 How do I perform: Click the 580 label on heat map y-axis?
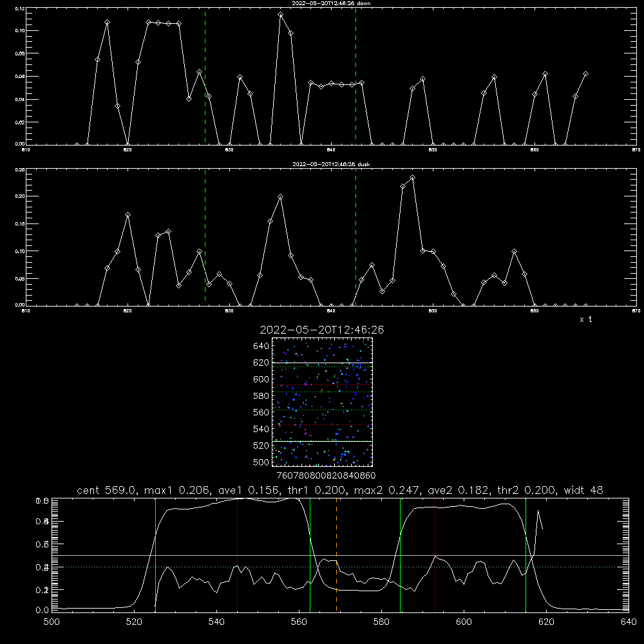(261, 396)
